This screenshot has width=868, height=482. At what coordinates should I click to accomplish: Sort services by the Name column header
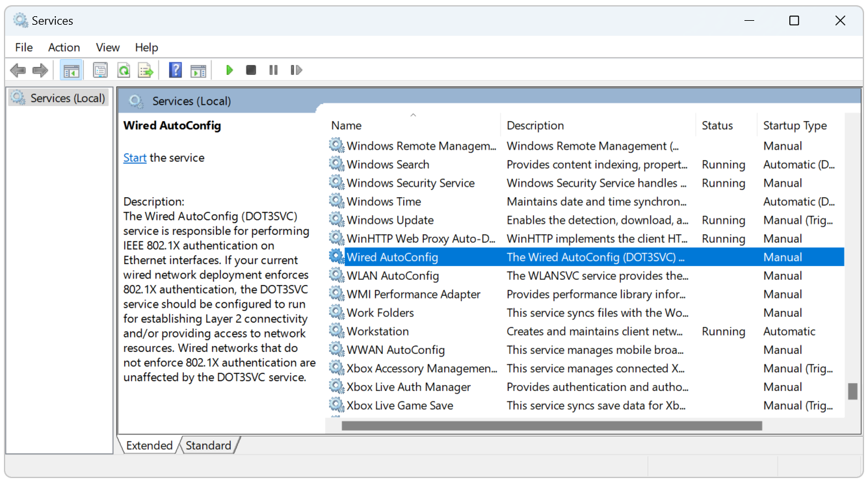(x=346, y=126)
